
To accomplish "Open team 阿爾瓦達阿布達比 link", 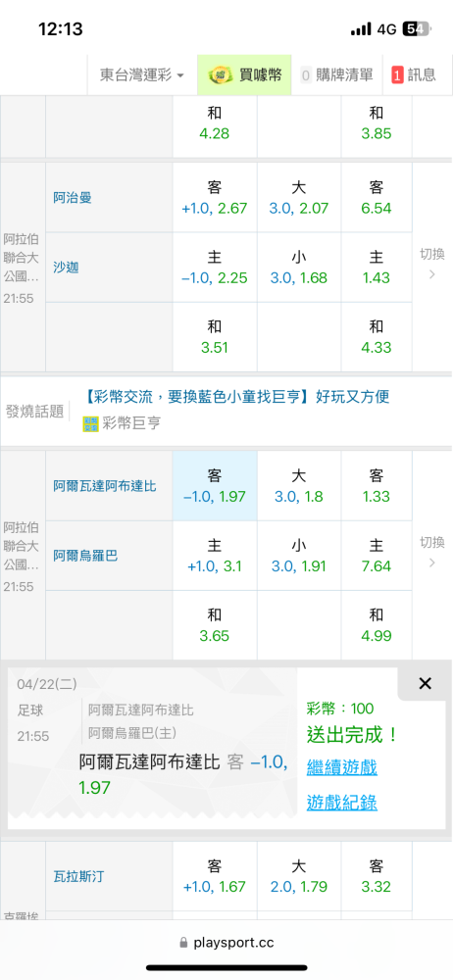I will click(x=105, y=486).
